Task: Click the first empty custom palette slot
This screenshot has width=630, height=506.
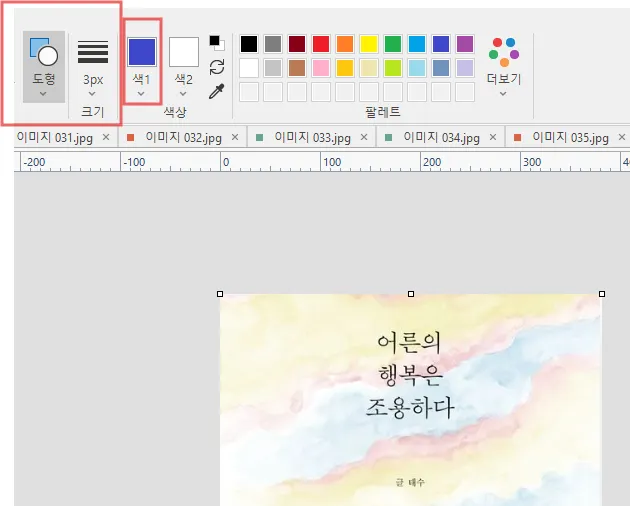Action: tap(249, 92)
